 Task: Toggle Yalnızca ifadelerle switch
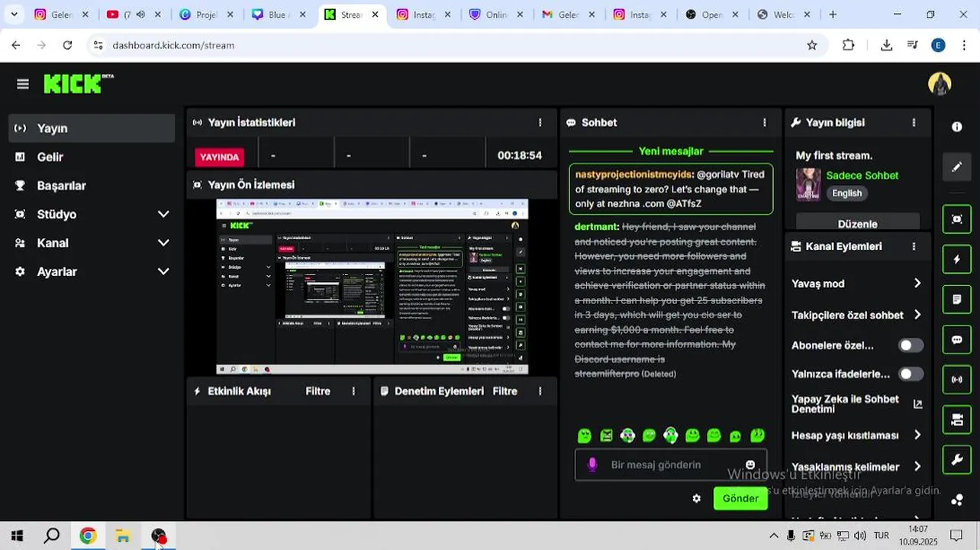(911, 374)
